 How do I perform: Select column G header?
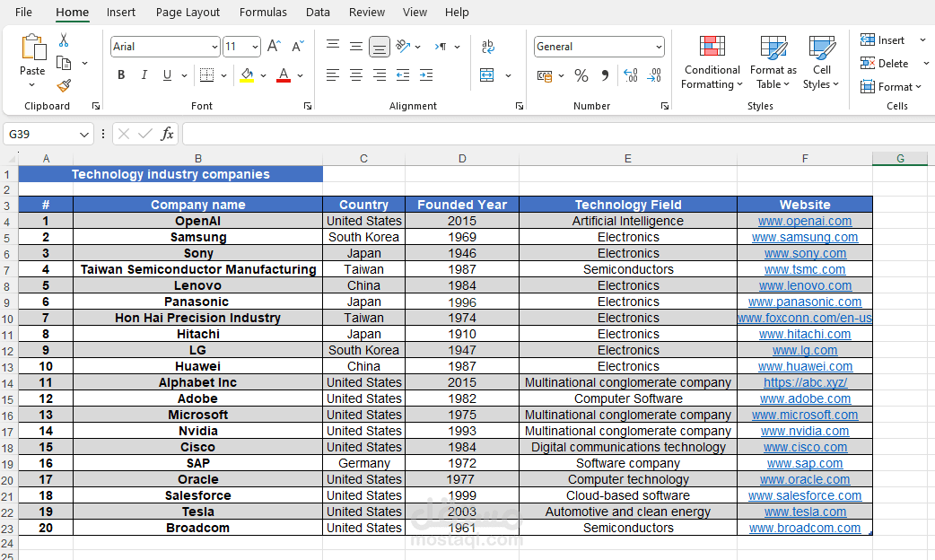pos(900,158)
